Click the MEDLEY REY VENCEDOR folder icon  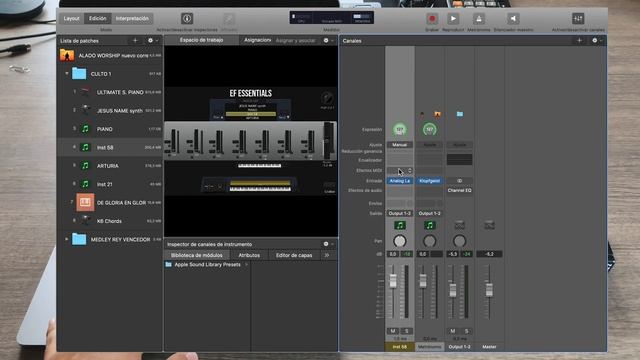(79, 239)
